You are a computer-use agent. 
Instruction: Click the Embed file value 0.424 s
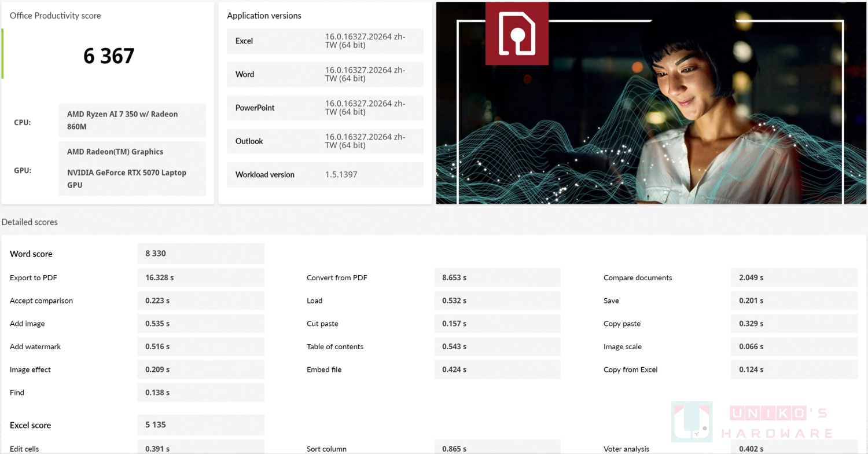coord(498,369)
